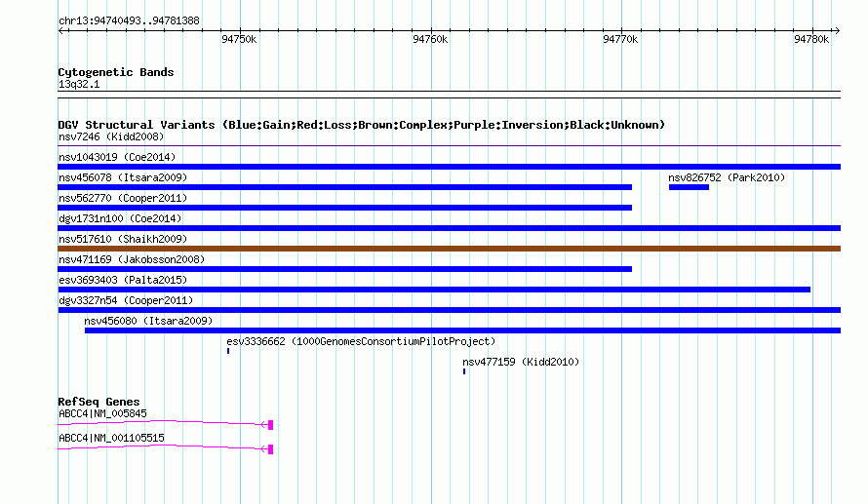Click the ABCC4|NM_005845 magenta exon block

(270, 425)
